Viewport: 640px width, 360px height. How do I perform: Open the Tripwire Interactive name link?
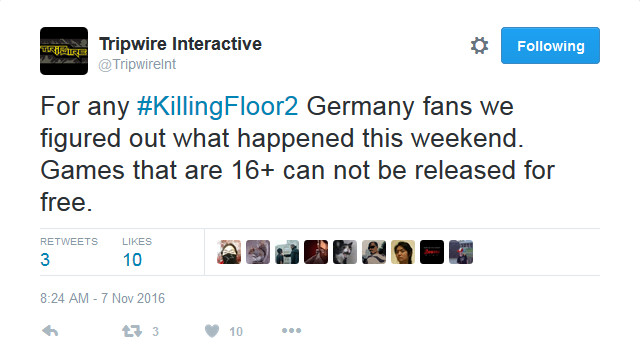[x=180, y=44]
